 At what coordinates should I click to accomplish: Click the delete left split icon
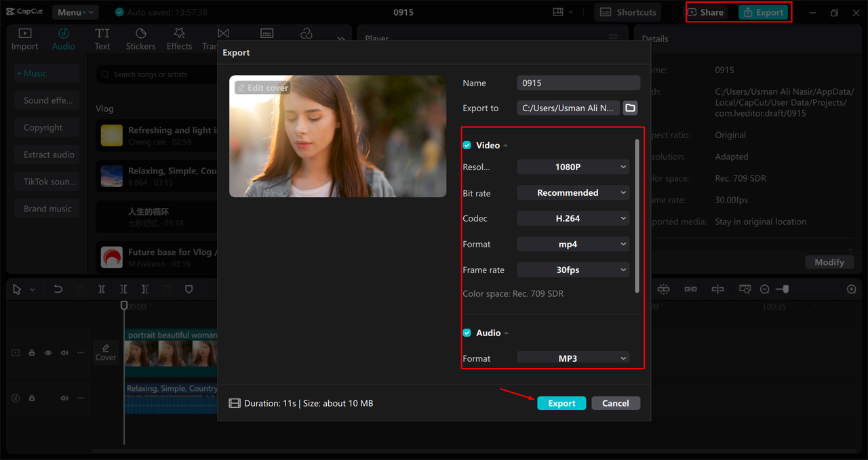[x=123, y=289]
